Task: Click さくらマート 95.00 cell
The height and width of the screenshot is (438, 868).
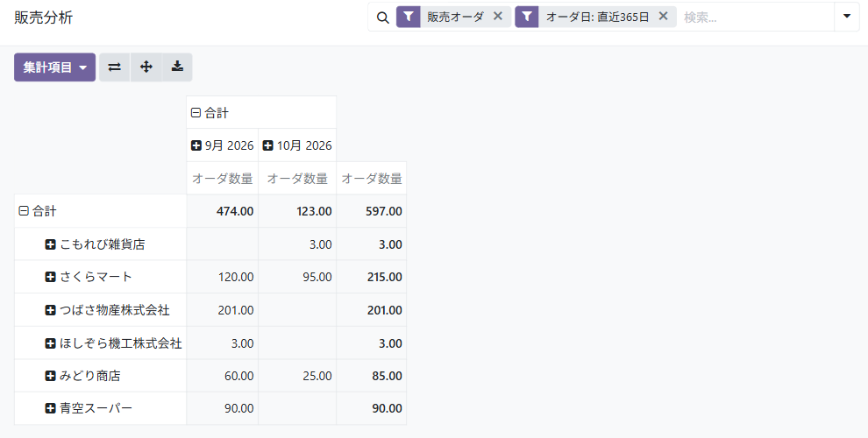Action: pos(297,277)
